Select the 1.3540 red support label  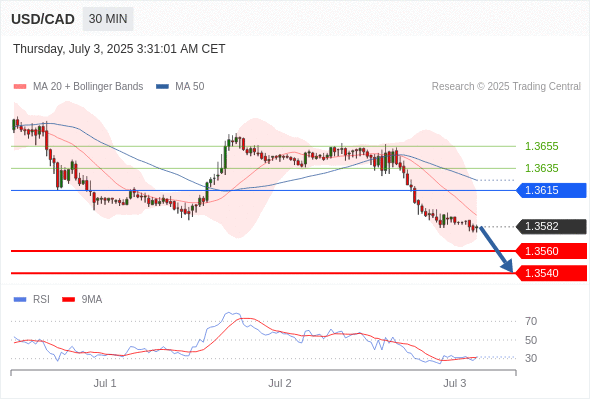551,273
